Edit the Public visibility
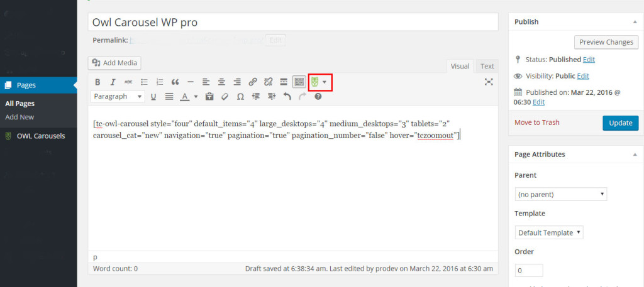The image size is (644, 287). [x=583, y=76]
